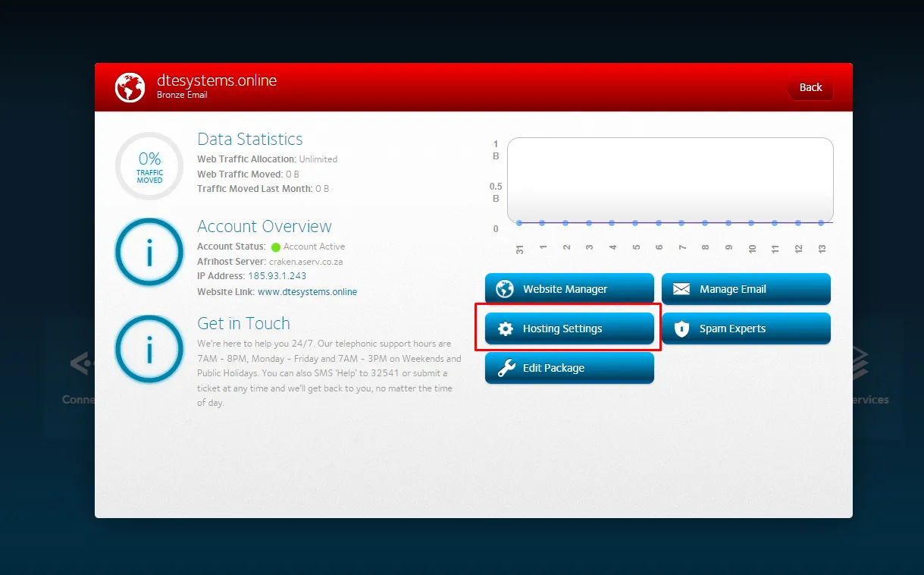This screenshot has height=575, width=924.
Task: Select IP address 185.93.1.243
Action: point(277,276)
